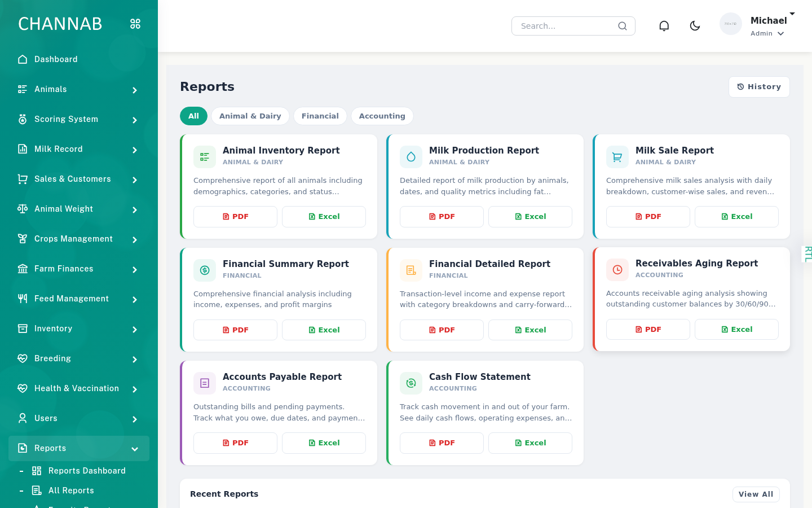Open the report History

click(x=759, y=87)
